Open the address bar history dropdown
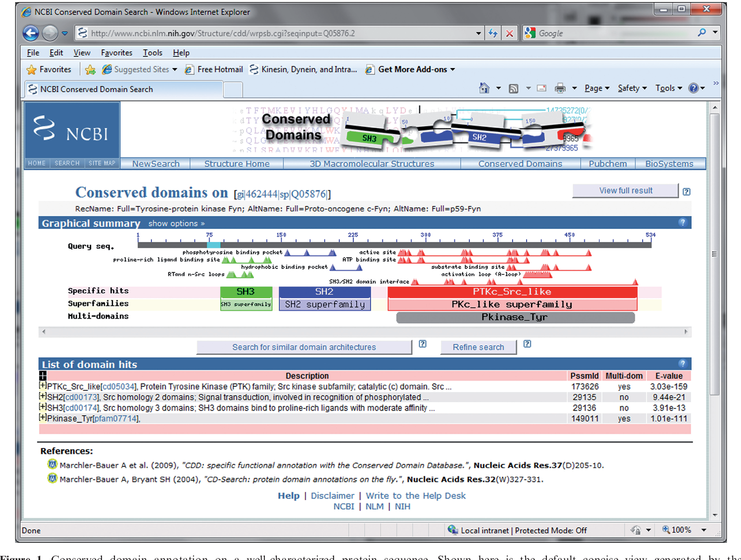The height and width of the screenshot is (560, 741). coord(478,33)
